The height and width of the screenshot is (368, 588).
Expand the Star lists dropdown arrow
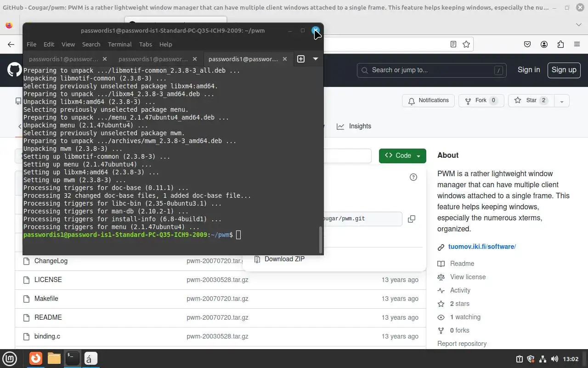tap(562, 101)
